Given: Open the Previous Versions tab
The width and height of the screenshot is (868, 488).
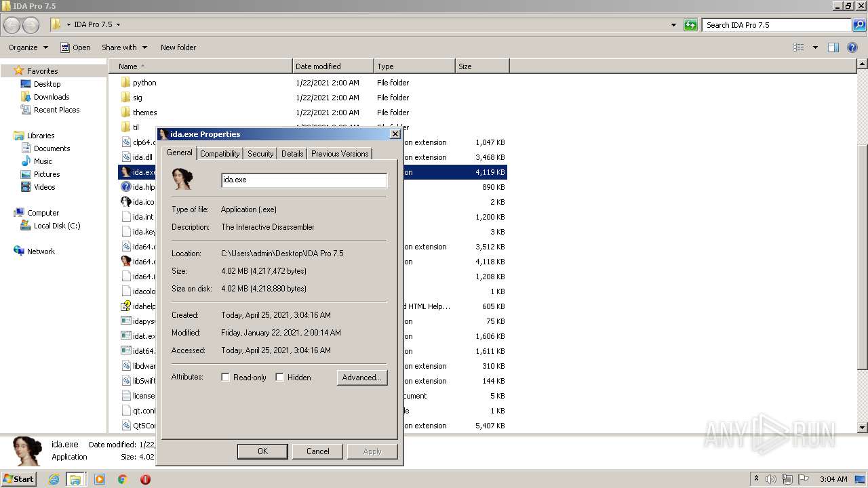Looking at the screenshot, I should (340, 154).
